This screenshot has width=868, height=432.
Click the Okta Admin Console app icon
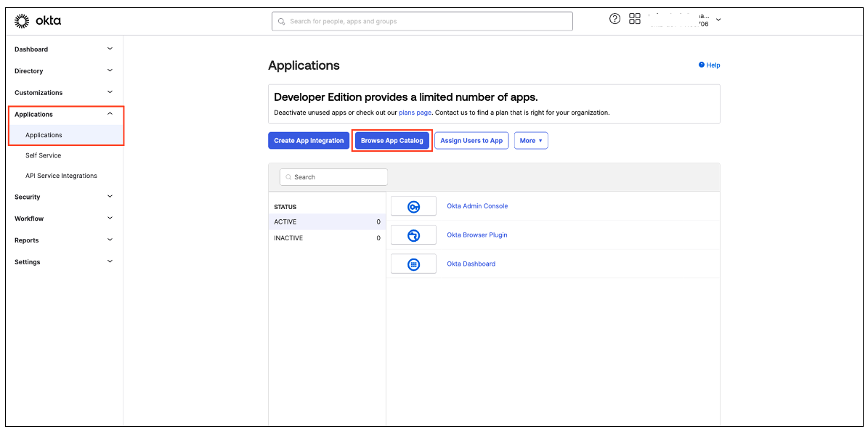[x=413, y=206]
